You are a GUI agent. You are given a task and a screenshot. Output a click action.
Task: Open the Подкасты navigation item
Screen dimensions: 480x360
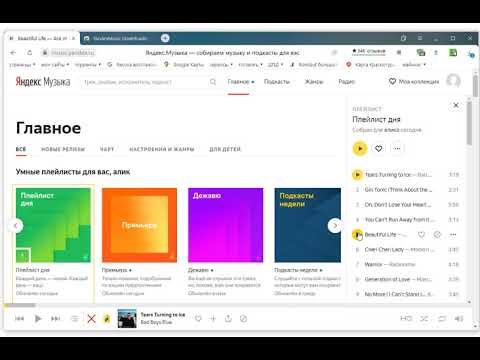pos(277,82)
